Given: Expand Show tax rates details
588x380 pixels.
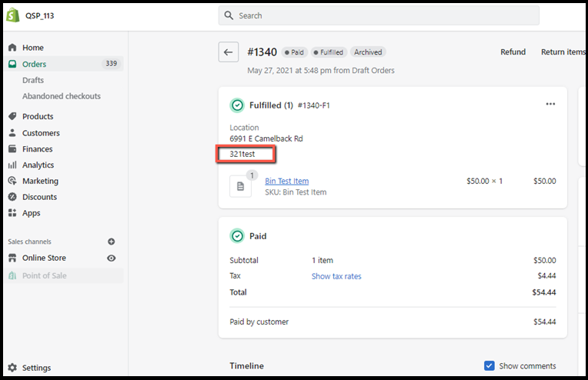Looking at the screenshot, I should click(x=336, y=276).
